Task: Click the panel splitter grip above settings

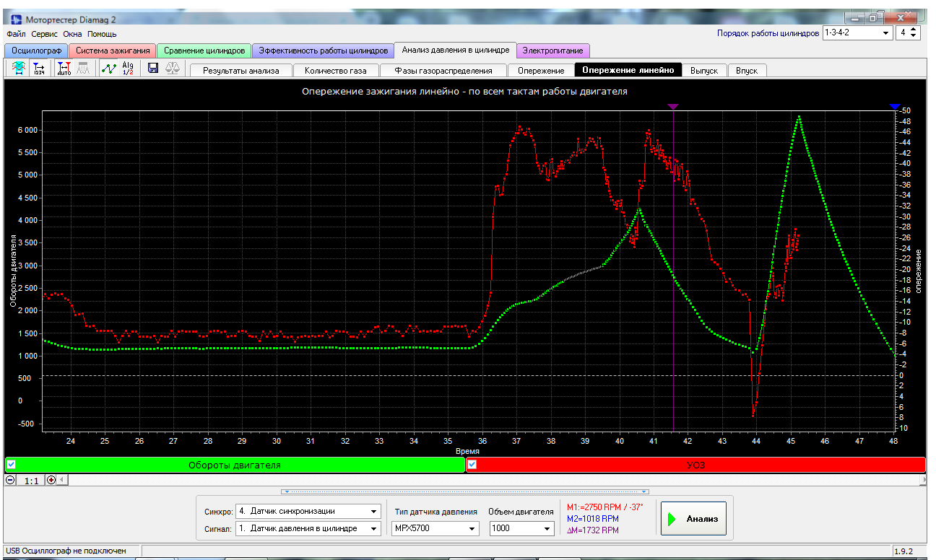Action: (x=465, y=491)
